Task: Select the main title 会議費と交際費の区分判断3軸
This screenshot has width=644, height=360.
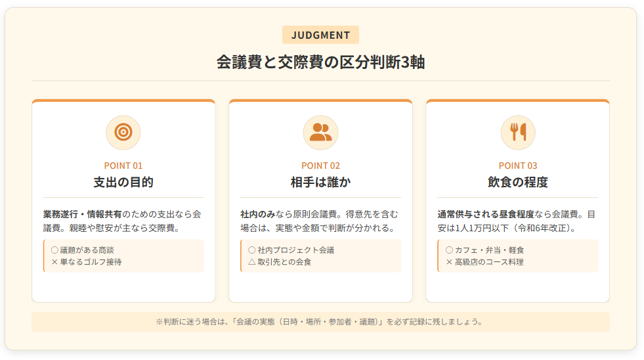Action: pyautogui.click(x=320, y=62)
